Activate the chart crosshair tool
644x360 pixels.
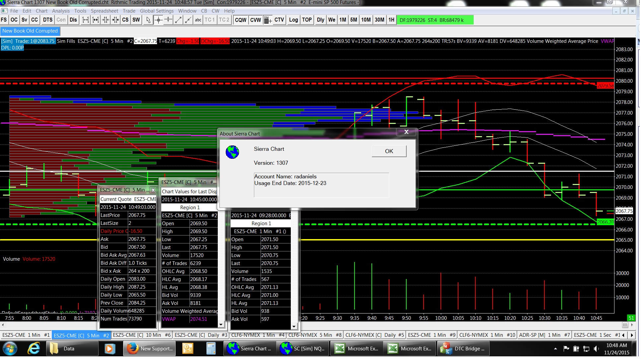click(158, 20)
